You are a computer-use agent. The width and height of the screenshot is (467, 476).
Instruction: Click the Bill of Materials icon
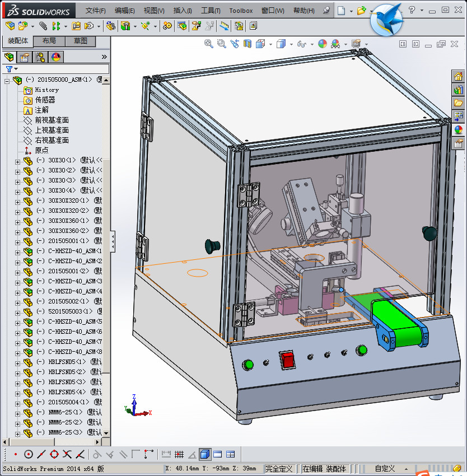pos(182,26)
